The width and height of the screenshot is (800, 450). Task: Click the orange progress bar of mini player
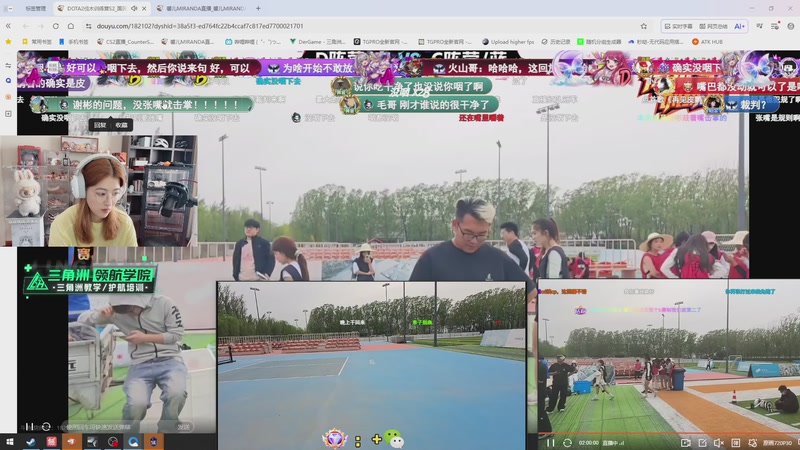[x=668, y=434]
